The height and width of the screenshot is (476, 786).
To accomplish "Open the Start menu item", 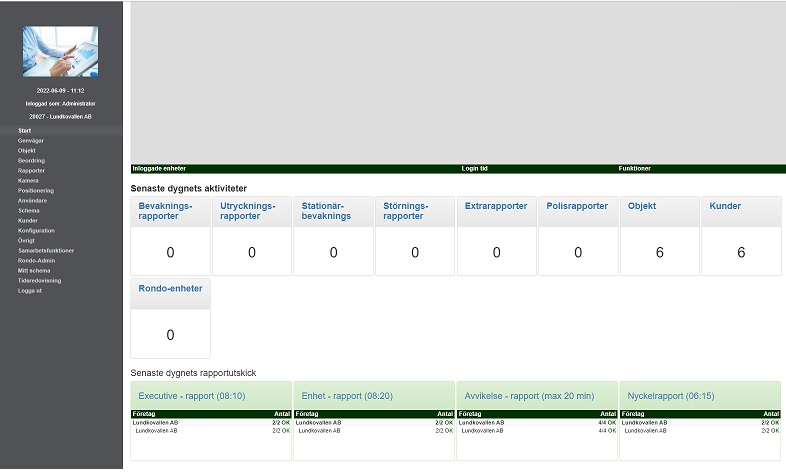I will [x=25, y=130].
